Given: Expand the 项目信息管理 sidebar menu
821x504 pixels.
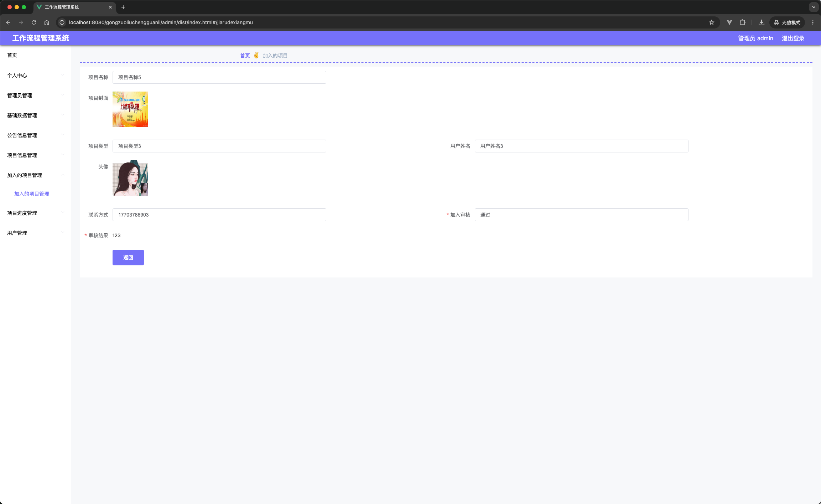Looking at the screenshot, I should [36, 155].
